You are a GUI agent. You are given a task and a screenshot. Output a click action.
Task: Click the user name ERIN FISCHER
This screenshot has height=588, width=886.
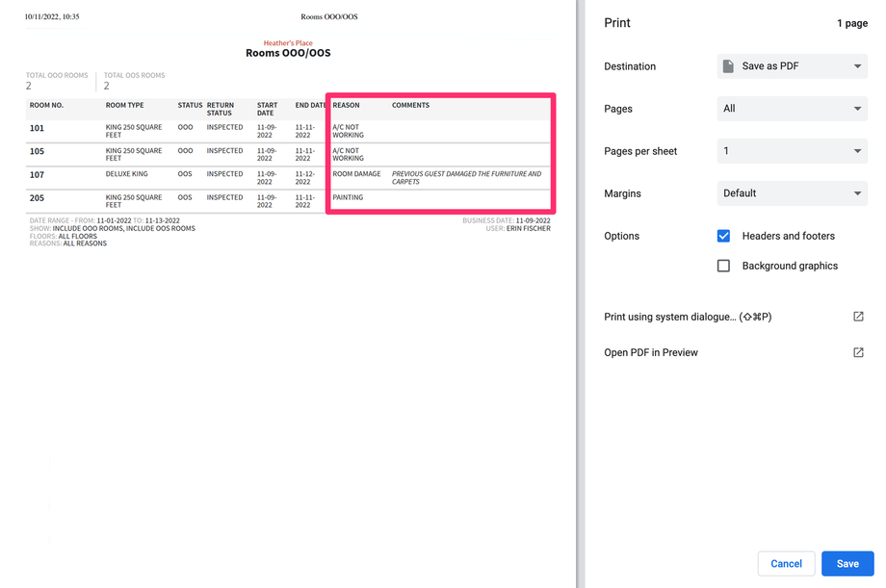[x=529, y=229]
